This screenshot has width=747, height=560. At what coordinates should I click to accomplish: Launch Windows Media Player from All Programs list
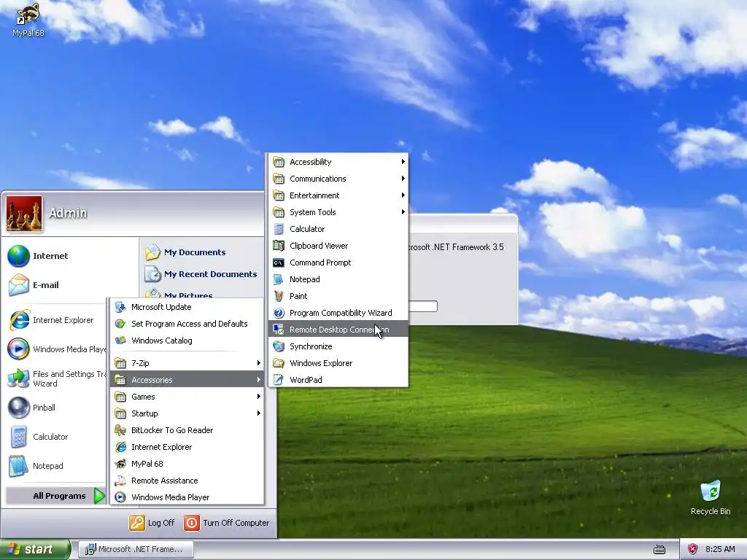pyautogui.click(x=187, y=497)
